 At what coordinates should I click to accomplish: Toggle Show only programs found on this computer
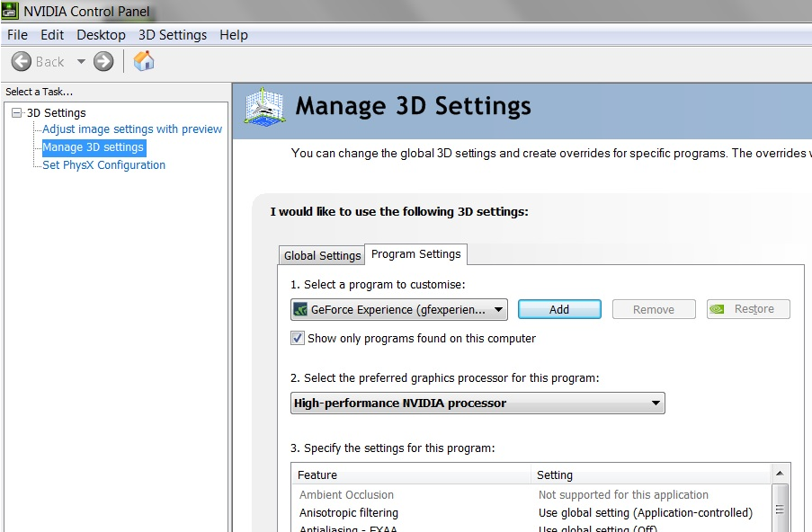(298, 338)
